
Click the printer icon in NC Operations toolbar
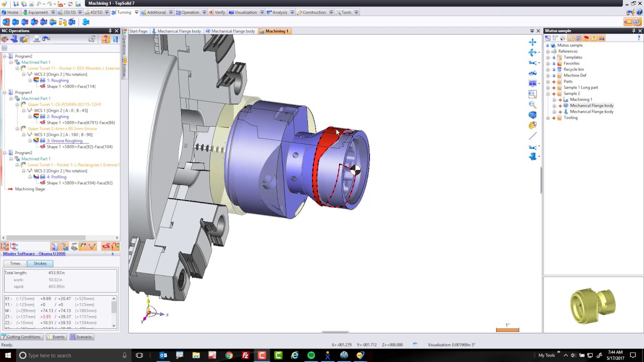tap(37, 39)
